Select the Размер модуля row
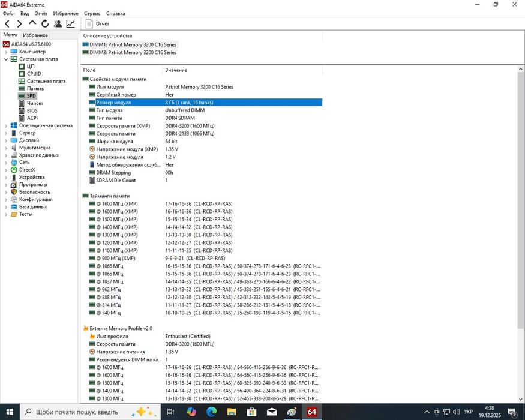This screenshot has height=420, width=525. (205, 103)
